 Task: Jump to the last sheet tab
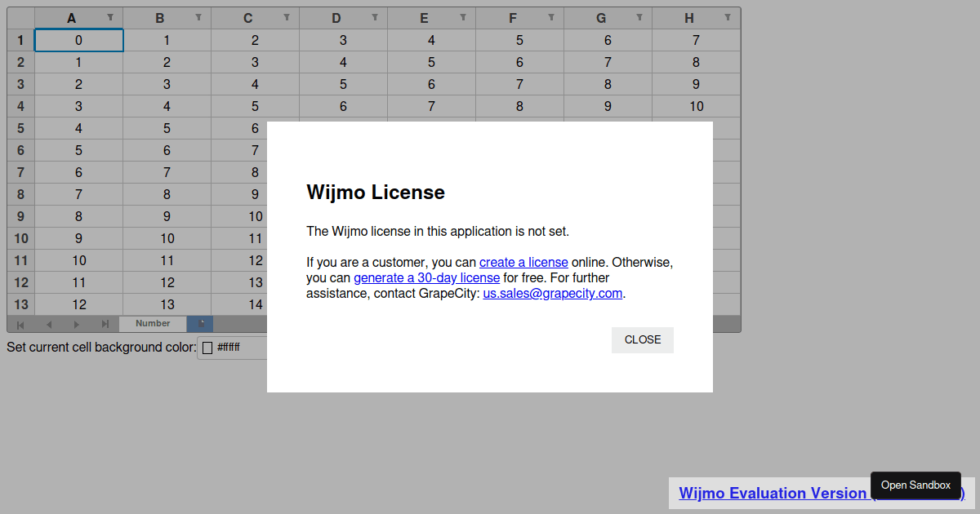point(105,325)
